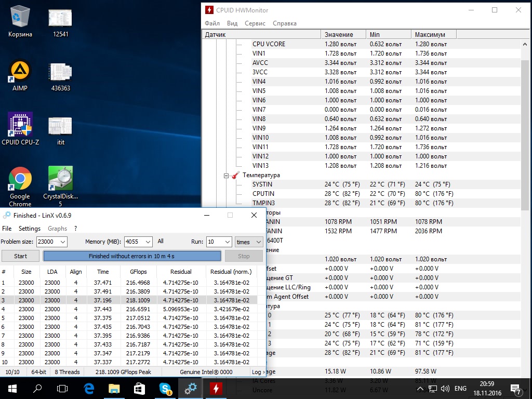532x399 pixels.
Task: Open Skype from the taskbar
Action: pyautogui.click(x=165, y=389)
